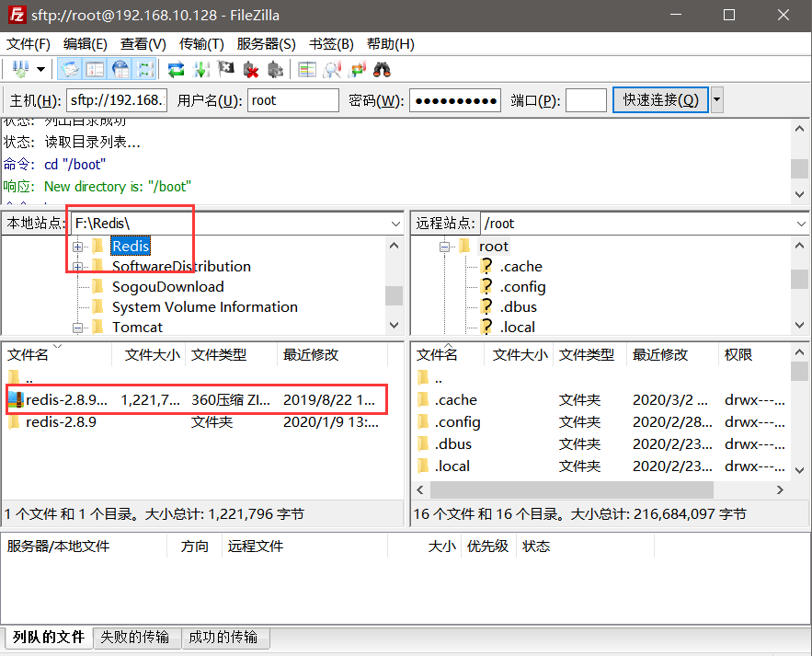
Task: Click the question mark icon beside .dbus
Action: pyautogui.click(x=486, y=306)
